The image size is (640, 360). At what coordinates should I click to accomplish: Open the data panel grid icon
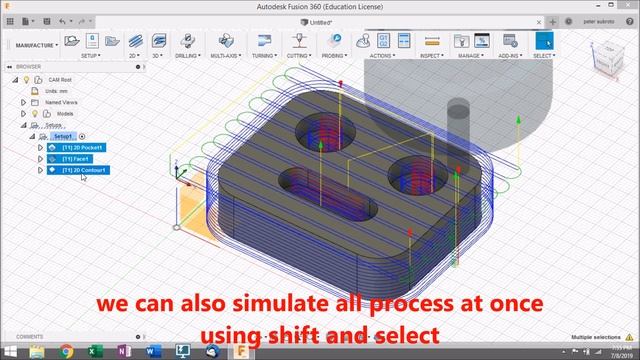point(10,21)
